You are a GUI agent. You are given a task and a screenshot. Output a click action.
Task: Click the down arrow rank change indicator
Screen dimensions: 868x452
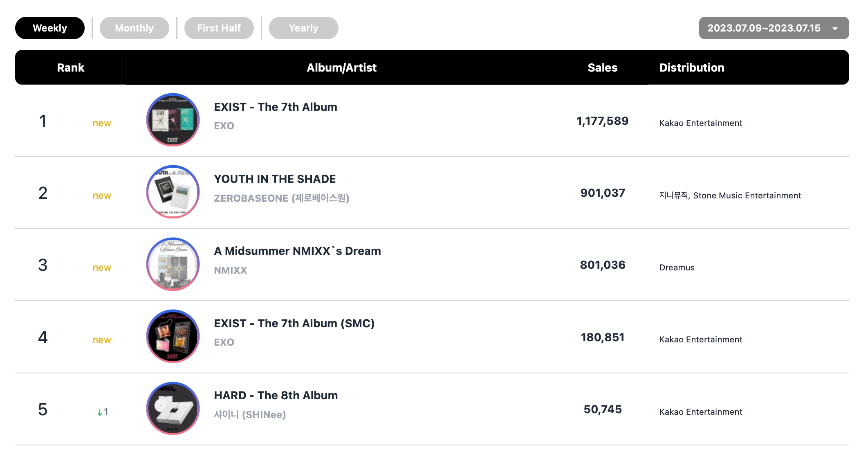[x=100, y=412]
